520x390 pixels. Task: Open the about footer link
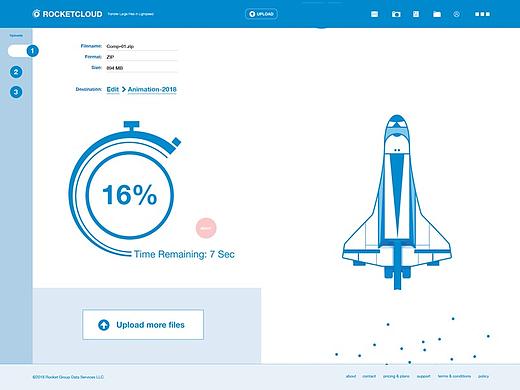(x=351, y=376)
